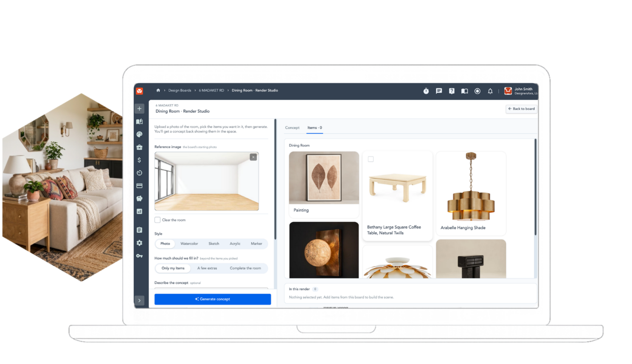Click the key icon in sidebar
This screenshot has height=364, width=632.
139,256
